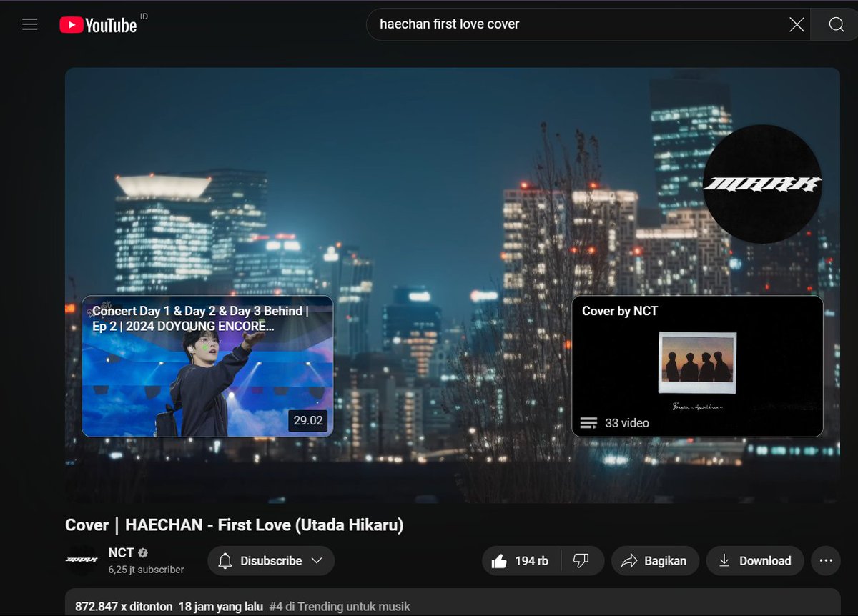The image size is (858, 616).
Task: Click the magnifier search button
Action: point(837,25)
